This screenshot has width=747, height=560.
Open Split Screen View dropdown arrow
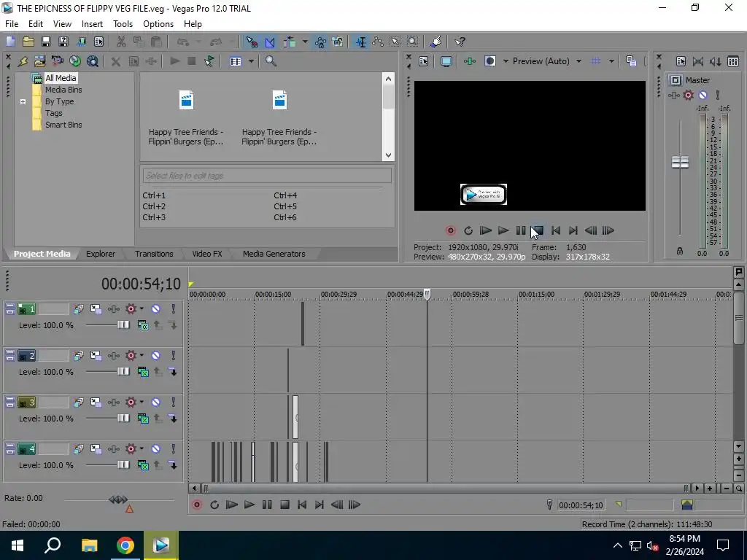point(506,61)
